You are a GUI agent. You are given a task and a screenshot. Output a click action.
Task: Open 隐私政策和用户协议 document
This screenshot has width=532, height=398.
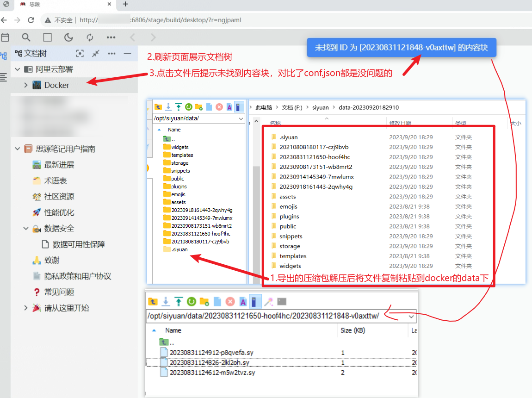(78, 276)
